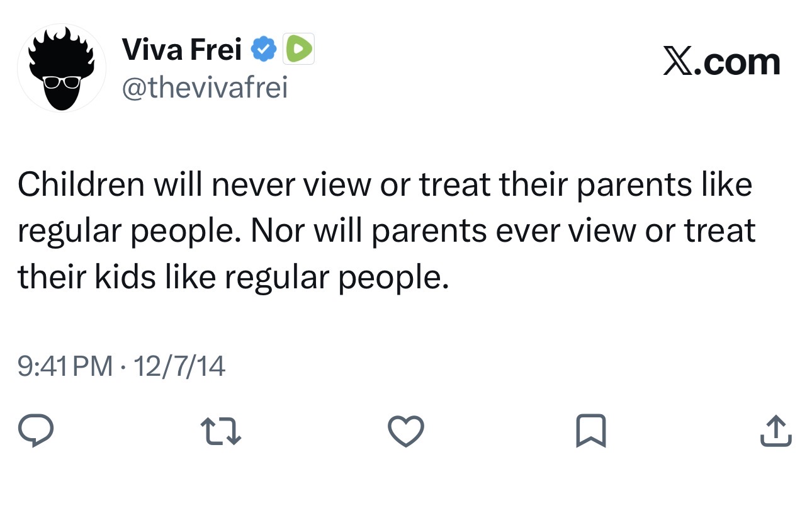Click the word "Frei" in the name
Image resolution: width=812 pixels, height=508 pixels.
coord(215,49)
